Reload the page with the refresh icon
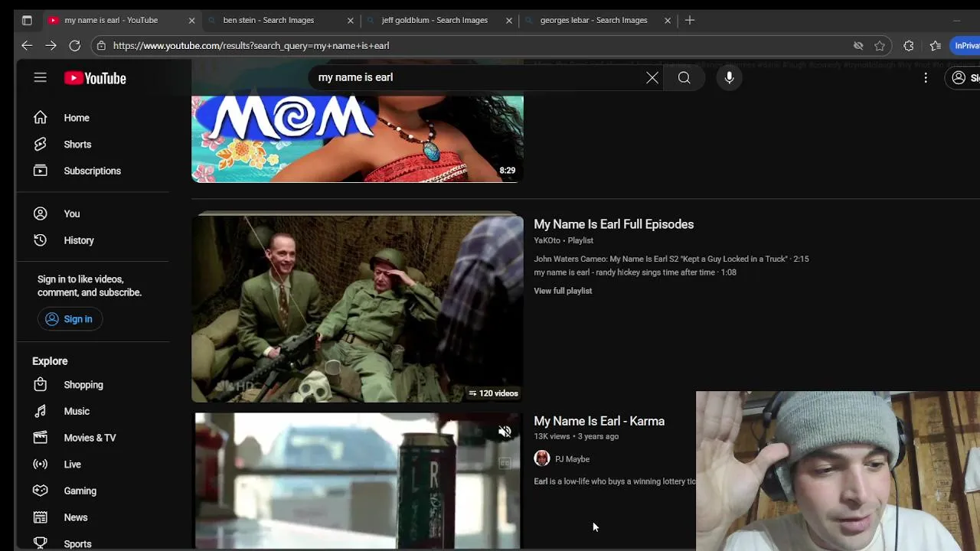Viewport: 980px width, 551px height. 74,46
